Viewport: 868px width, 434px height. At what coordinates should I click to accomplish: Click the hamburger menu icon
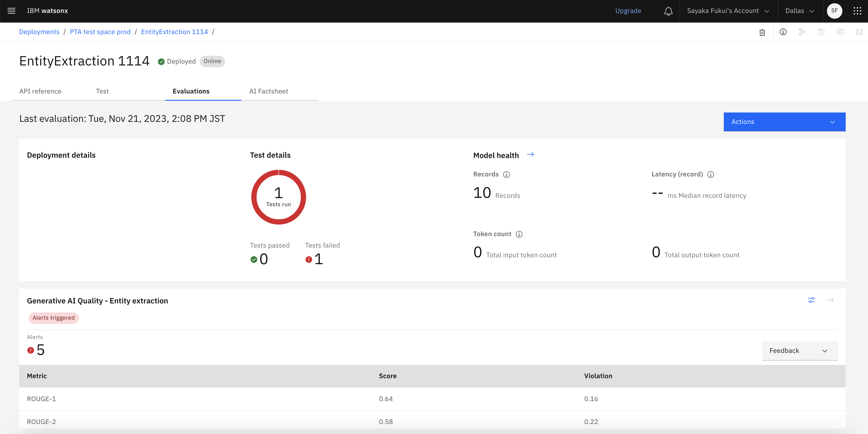[x=11, y=11]
